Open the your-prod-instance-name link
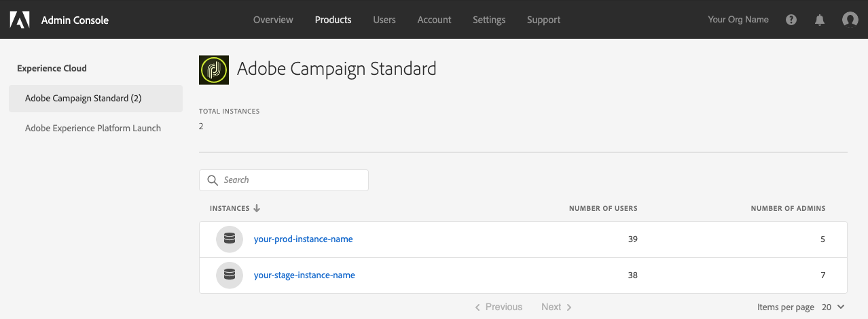 click(303, 239)
